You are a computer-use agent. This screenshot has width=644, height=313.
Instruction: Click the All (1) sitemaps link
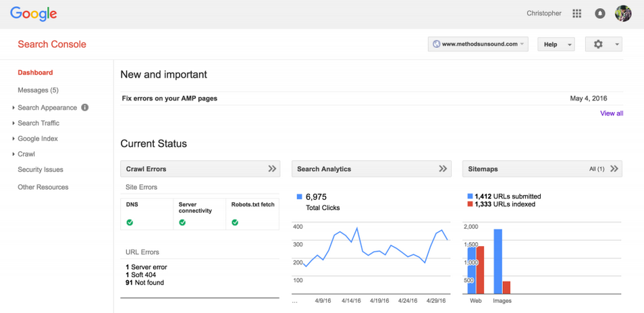pos(597,169)
